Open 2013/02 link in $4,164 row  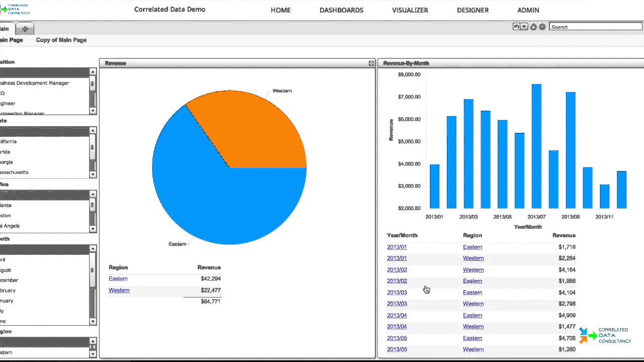point(397,269)
